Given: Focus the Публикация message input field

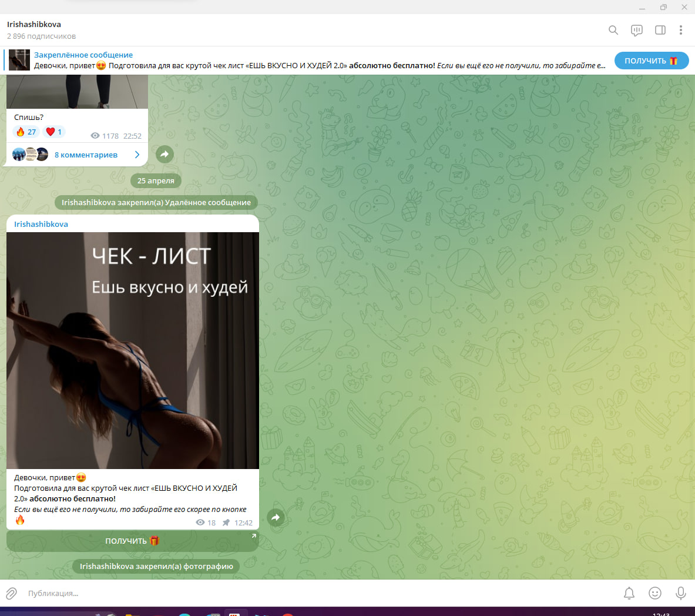Looking at the screenshot, I should (319, 594).
